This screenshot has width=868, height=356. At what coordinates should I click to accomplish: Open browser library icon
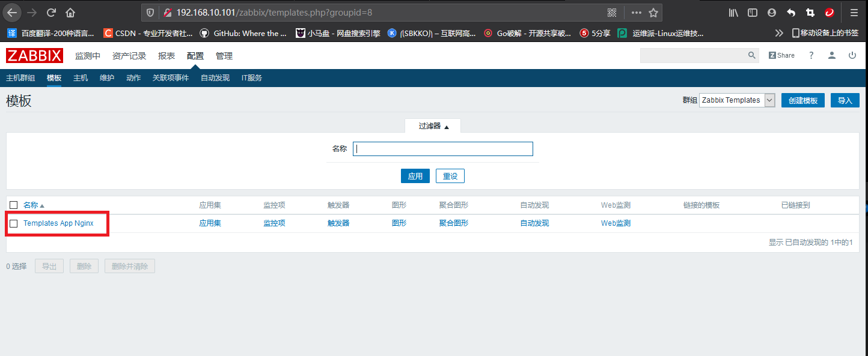click(733, 12)
